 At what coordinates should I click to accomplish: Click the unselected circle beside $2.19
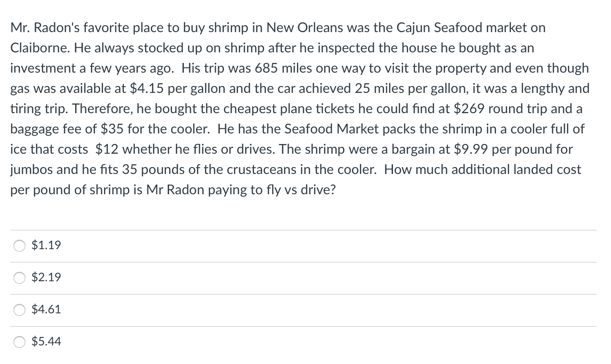point(19,278)
